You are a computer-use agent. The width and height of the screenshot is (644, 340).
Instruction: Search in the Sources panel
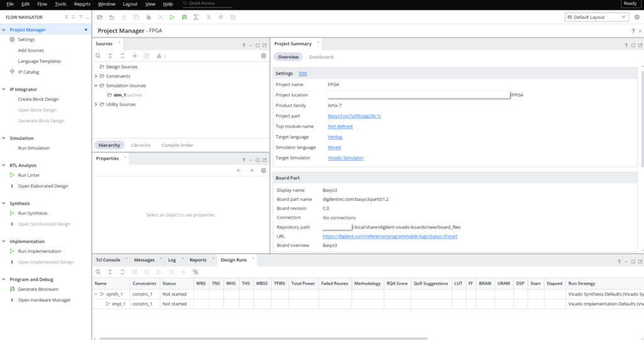click(98, 56)
